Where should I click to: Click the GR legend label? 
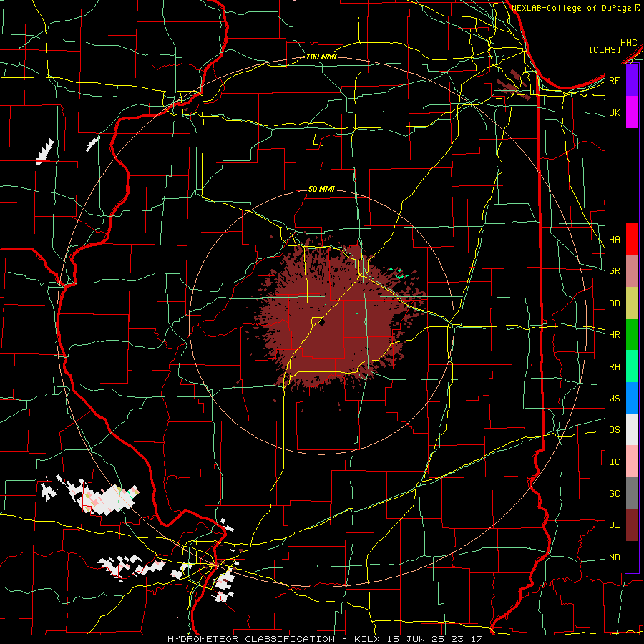614,271
